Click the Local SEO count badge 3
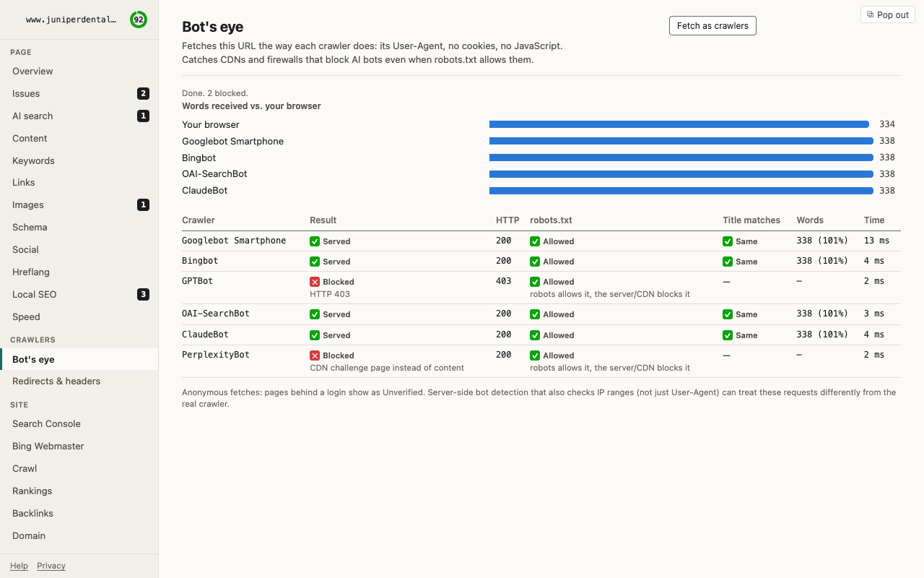This screenshot has height=578, width=924. tap(144, 294)
